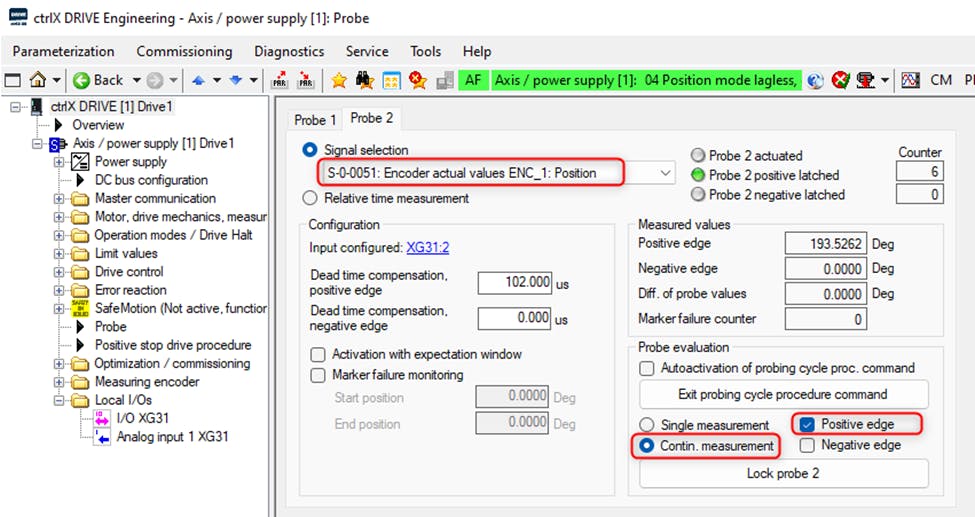Click the Home icon in the toolbar
Image resolution: width=975 pixels, height=517 pixels.
coord(38,80)
